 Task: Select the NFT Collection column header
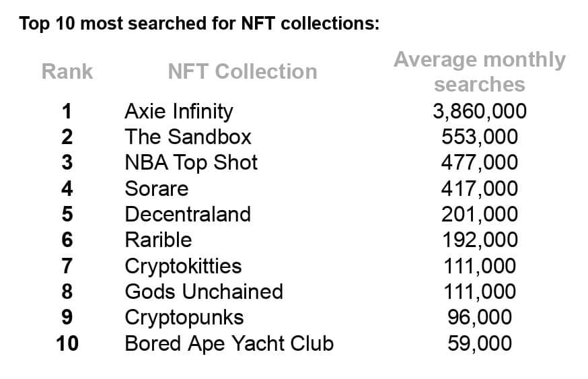(243, 71)
